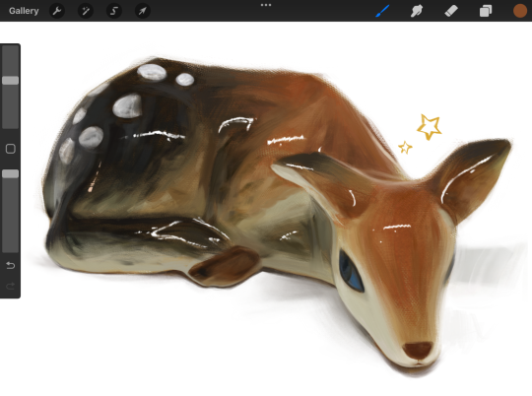This screenshot has height=396, width=532.
Task: Click the brush opacity slider handle
Action: 11,173
